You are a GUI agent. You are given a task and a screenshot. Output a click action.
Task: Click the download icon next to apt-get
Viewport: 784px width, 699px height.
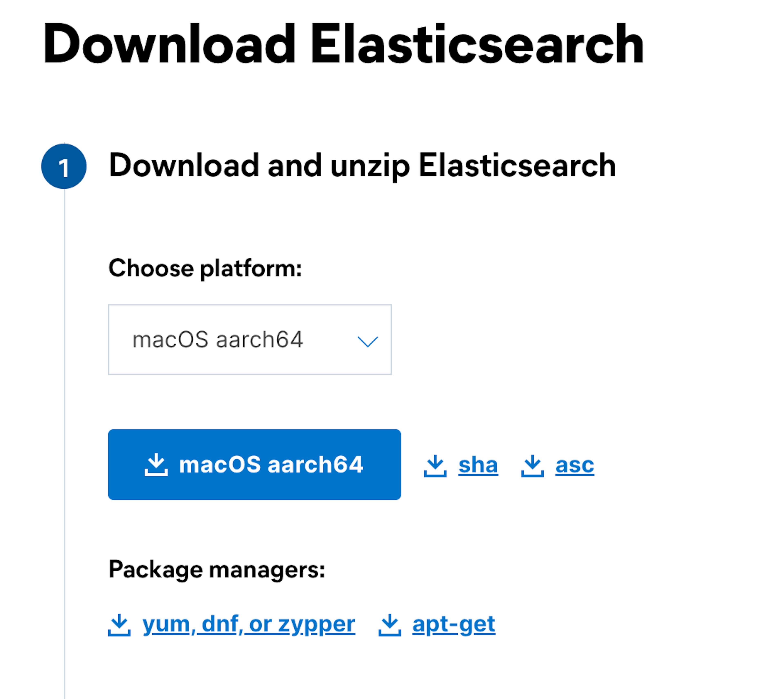(389, 624)
